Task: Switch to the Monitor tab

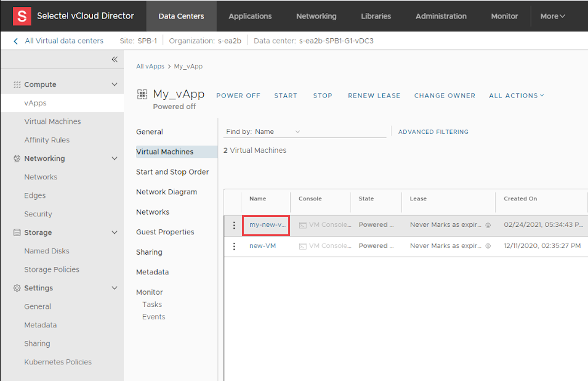Action: click(504, 16)
